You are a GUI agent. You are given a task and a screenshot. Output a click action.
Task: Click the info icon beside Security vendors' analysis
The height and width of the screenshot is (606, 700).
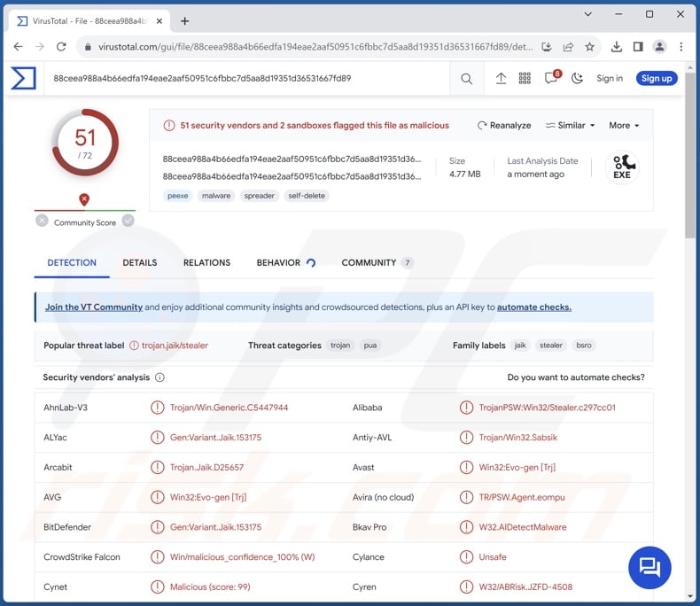tap(159, 377)
